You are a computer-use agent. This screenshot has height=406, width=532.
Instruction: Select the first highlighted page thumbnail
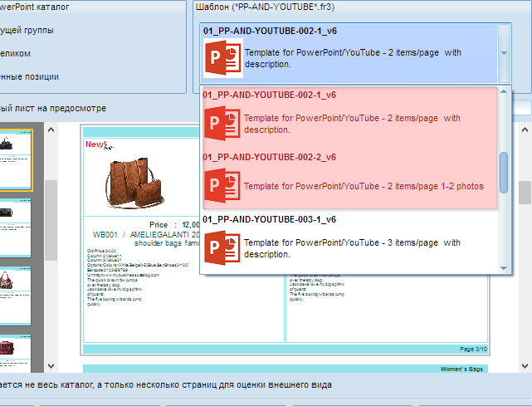coord(15,159)
